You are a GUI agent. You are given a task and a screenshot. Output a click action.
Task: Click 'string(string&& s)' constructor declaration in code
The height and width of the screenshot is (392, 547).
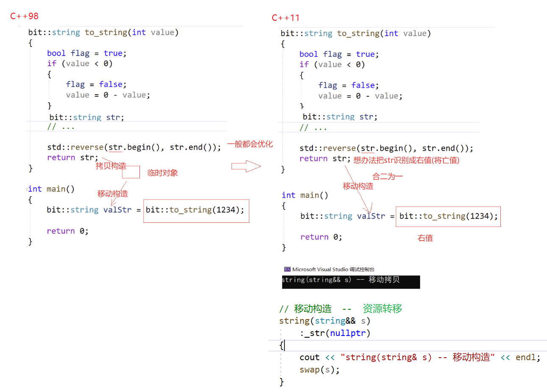tap(325, 321)
